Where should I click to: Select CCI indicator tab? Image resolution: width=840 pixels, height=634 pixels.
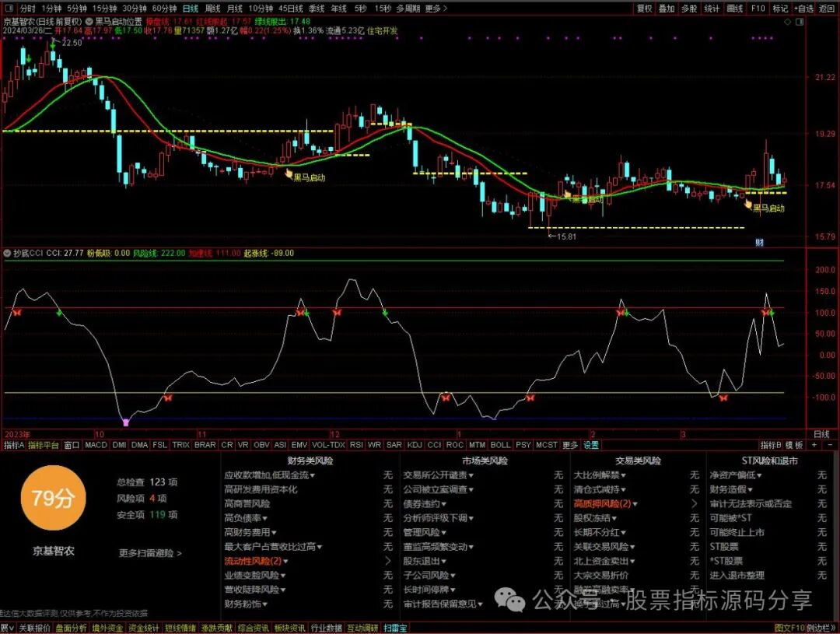point(435,445)
